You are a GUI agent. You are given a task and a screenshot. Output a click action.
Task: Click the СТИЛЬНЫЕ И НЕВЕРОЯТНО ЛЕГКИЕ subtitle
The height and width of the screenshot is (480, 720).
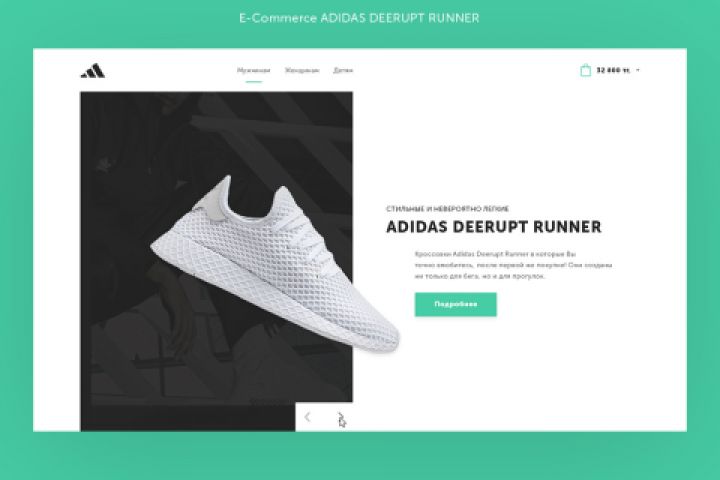coord(447,209)
